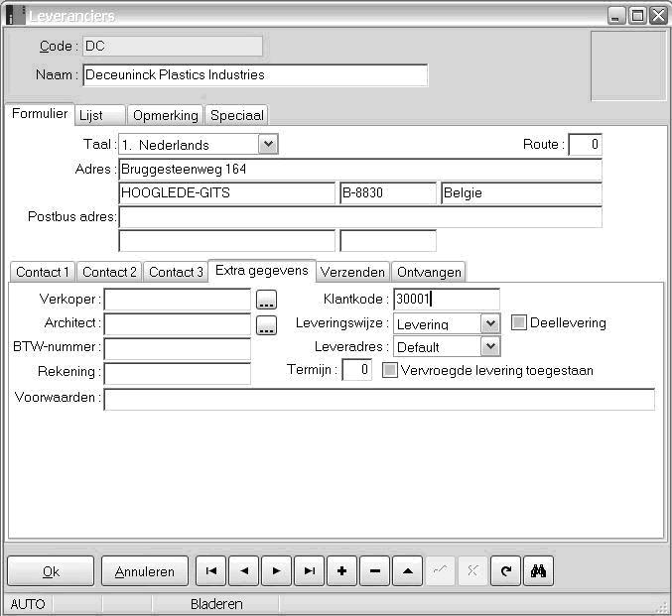Expand the Leveringswijze dropdown
The width and height of the screenshot is (672, 616).
(490, 323)
